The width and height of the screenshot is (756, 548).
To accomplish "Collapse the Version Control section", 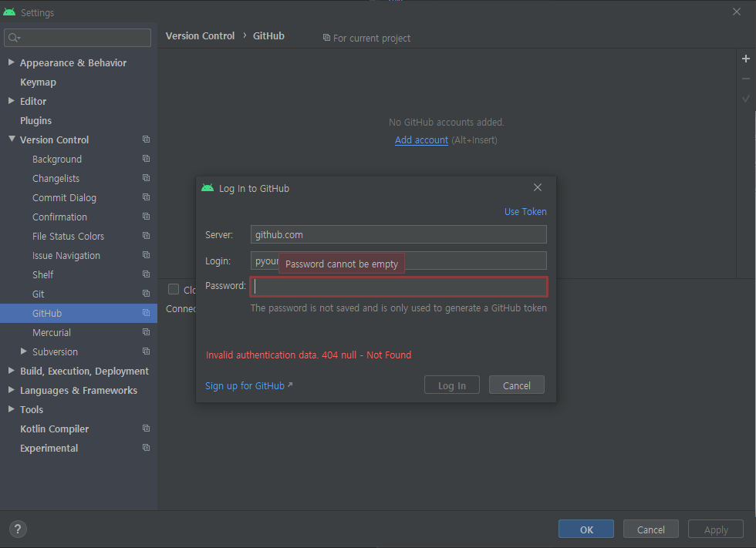I will click(x=12, y=140).
